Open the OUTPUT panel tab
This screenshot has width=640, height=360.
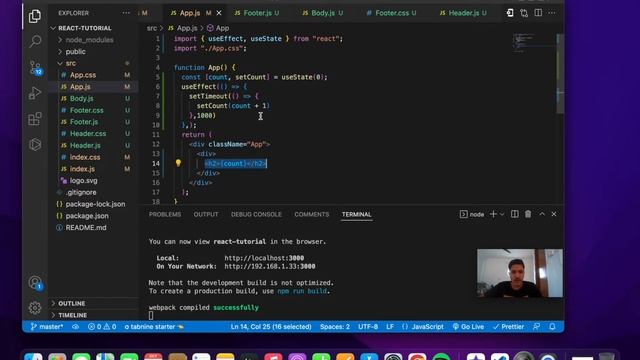point(206,214)
